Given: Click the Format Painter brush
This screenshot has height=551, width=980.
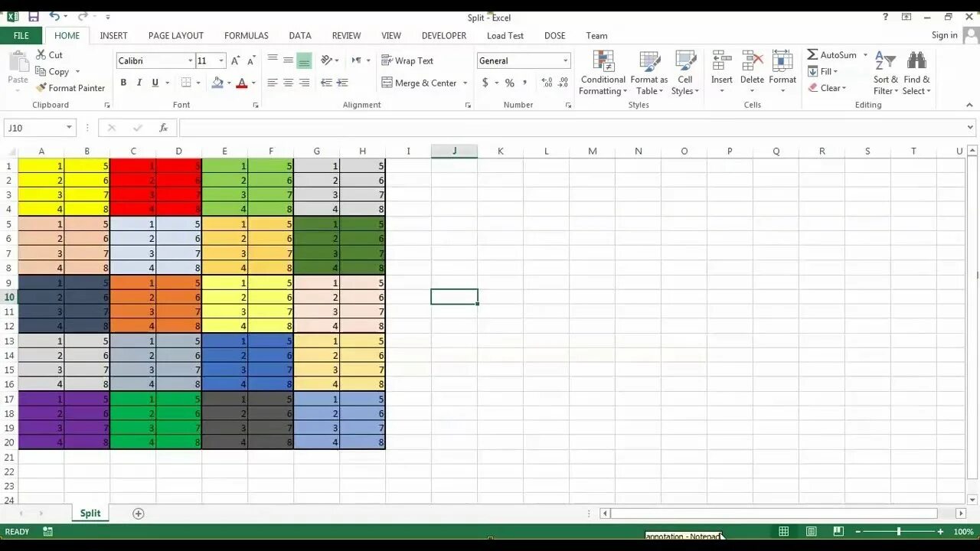Looking at the screenshot, I should (x=41, y=88).
